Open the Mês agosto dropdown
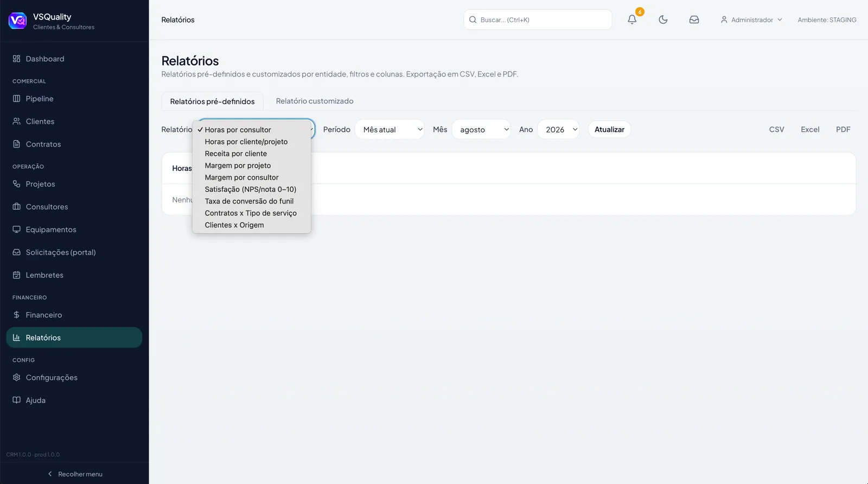The width and height of the screenshot is (868, 484). [481, 129]
